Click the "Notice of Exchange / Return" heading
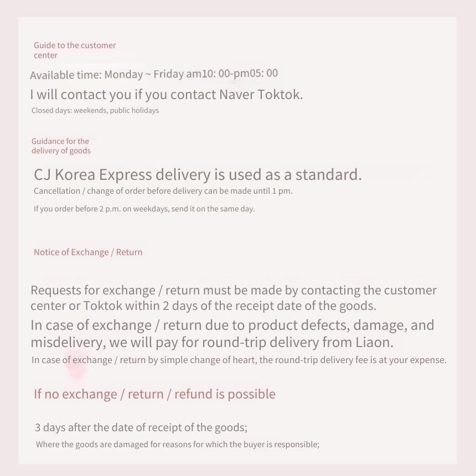476x476 pixels. point(88,252)
